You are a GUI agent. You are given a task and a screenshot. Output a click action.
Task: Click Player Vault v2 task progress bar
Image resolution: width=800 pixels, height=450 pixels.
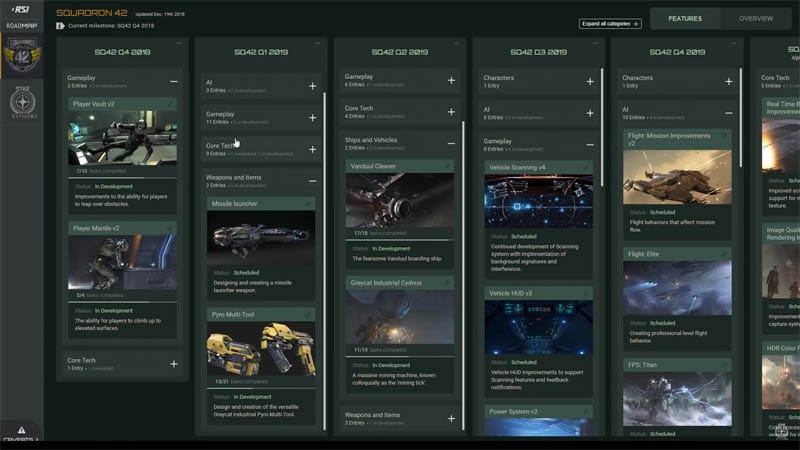pos(122,178)
